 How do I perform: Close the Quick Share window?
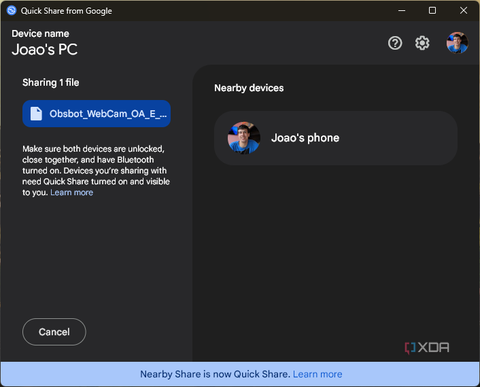coord(463,11)
